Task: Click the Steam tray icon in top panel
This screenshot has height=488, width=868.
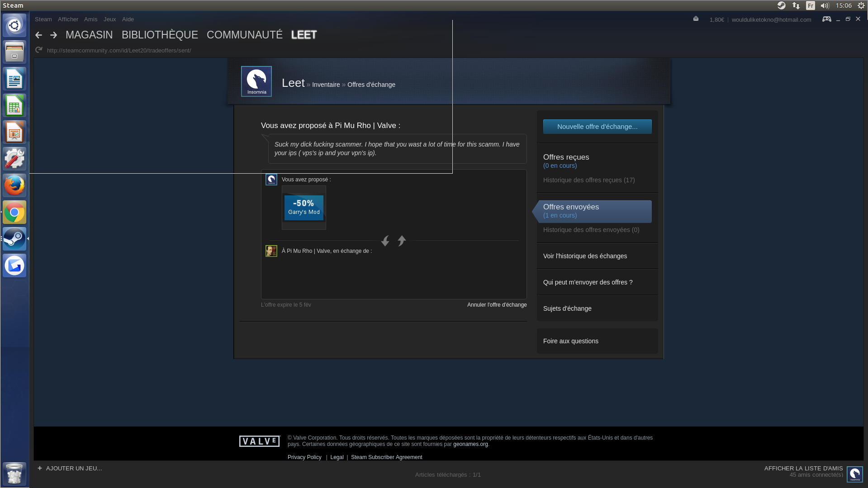Action: 781,5
